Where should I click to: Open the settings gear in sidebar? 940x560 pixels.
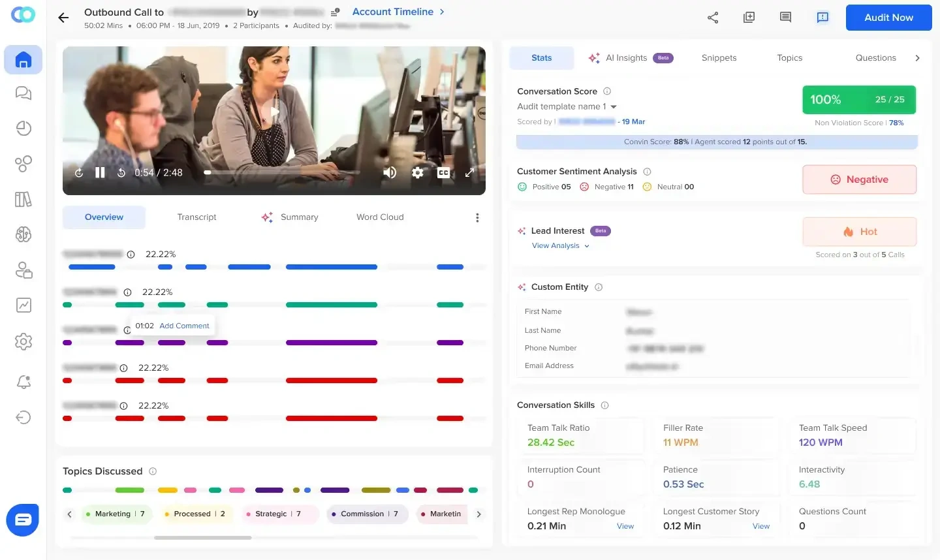point(23,341)
